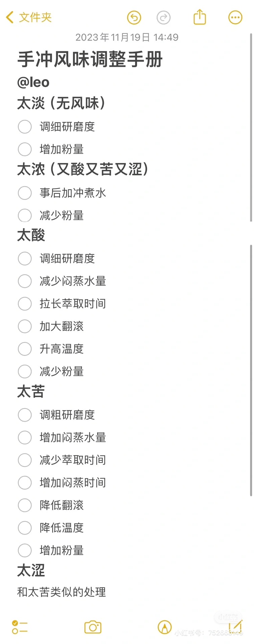Tap the undo arrow icon
Screen dimensions: 254x644
pyautogui.click(x=134, y=18)
